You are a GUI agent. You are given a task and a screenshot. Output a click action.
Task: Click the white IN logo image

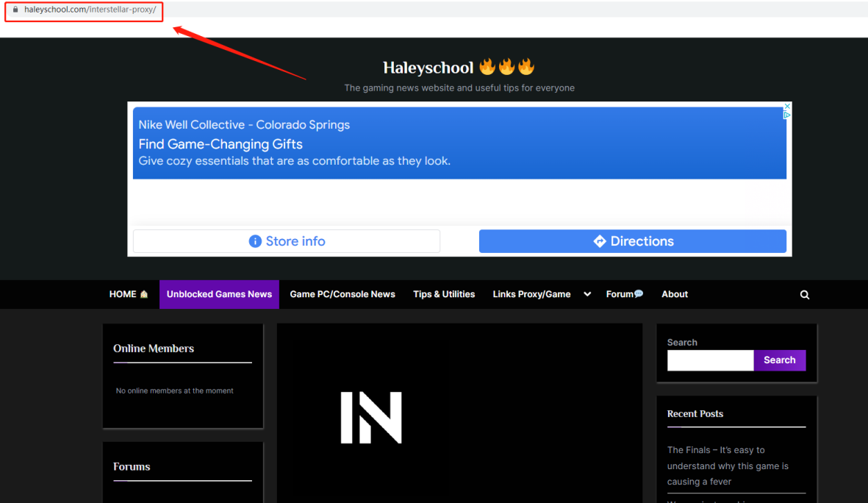tap(371, 418)
